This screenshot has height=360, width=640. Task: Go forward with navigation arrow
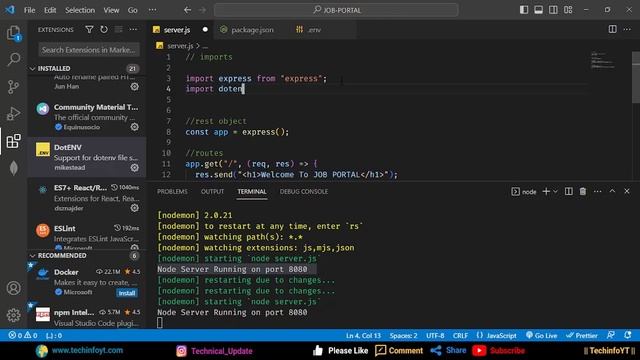[202, 10]
